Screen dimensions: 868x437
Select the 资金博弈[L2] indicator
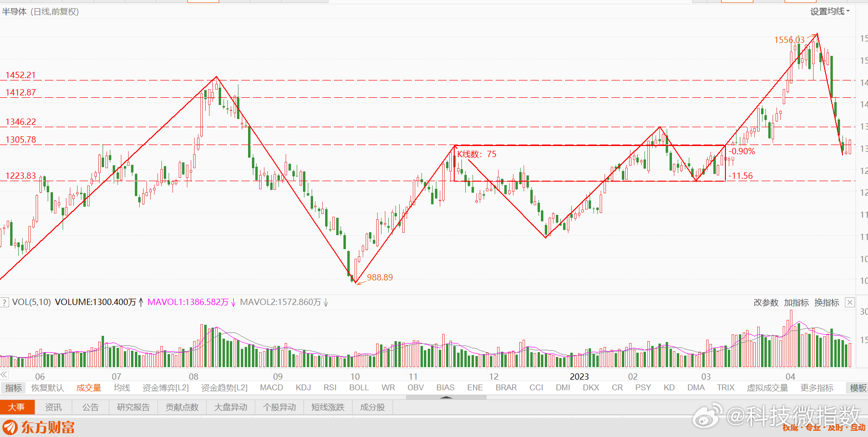pyautogui.click(x=165, y=388)
